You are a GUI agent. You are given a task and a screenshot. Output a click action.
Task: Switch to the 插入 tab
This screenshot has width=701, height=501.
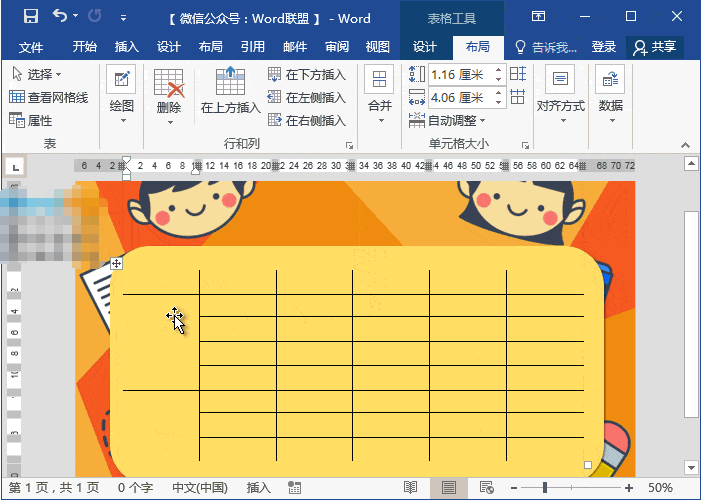127,46
